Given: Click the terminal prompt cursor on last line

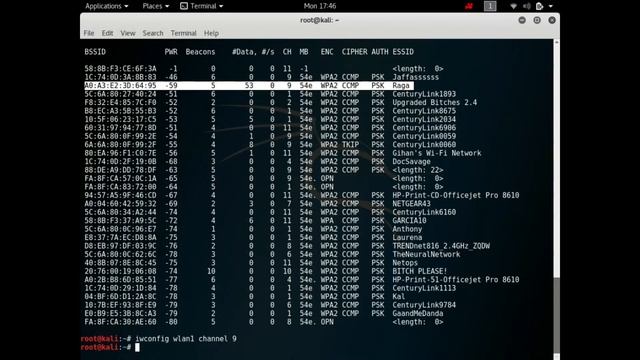Looking at the screenshot, I should click(x=137, y=347).
